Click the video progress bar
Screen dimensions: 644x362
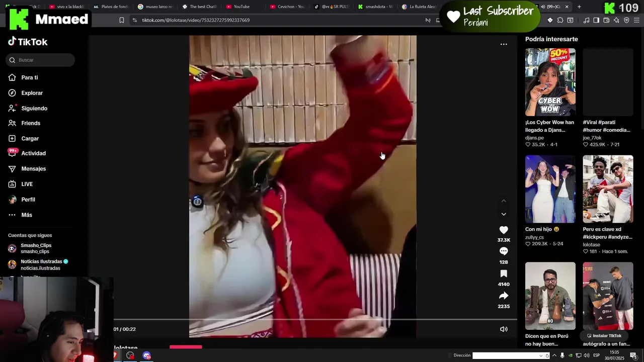[x=315, y=319]
